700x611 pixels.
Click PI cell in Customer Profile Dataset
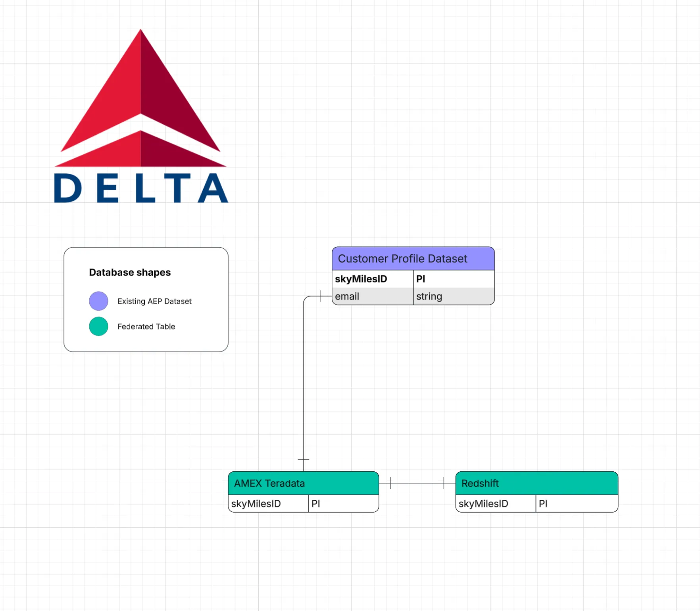click(454, 279)
